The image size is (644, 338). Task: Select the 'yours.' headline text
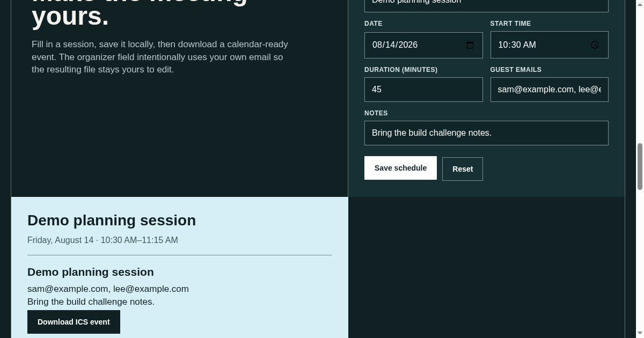(x=70, y=16)
